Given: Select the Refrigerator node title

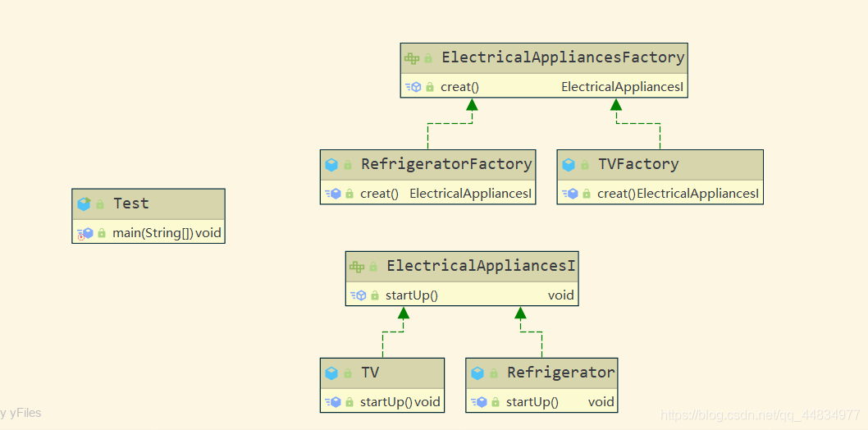Looking at the screenshot, I should point(561,373).
